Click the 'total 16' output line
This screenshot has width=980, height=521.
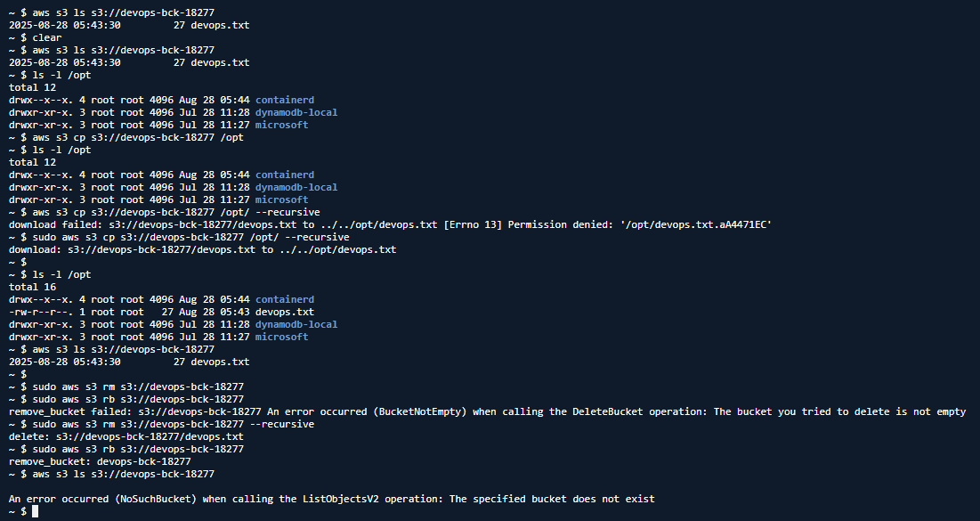click(x=33, y=287)
